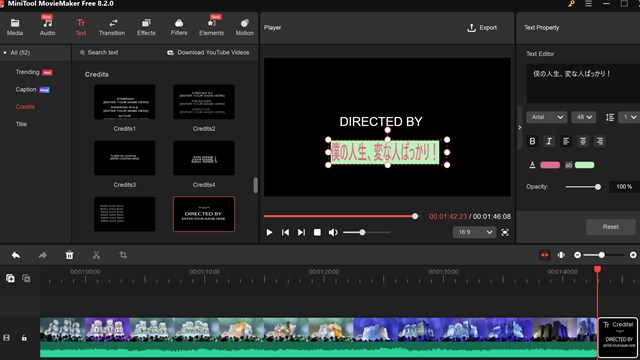Viewport: 640px width, 360px height.
Task: Select the Credits1 template thumbnail
Action: point(124,102)
